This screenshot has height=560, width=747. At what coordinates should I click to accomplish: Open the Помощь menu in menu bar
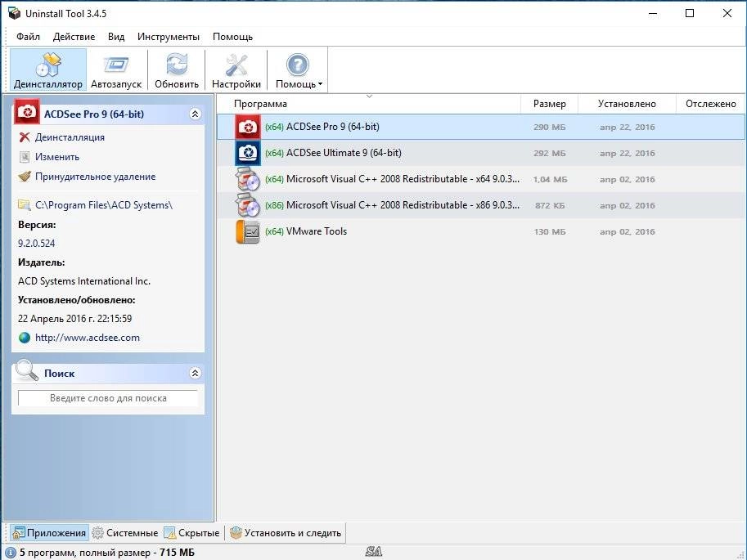point(232,37)
